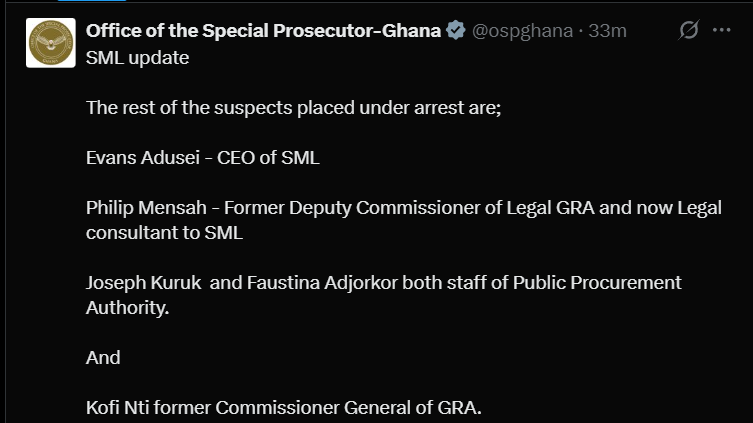This screenshot has height=423, width=753.
Task: Click 'Public Procurement' text in post
Action: click(597, 283)
